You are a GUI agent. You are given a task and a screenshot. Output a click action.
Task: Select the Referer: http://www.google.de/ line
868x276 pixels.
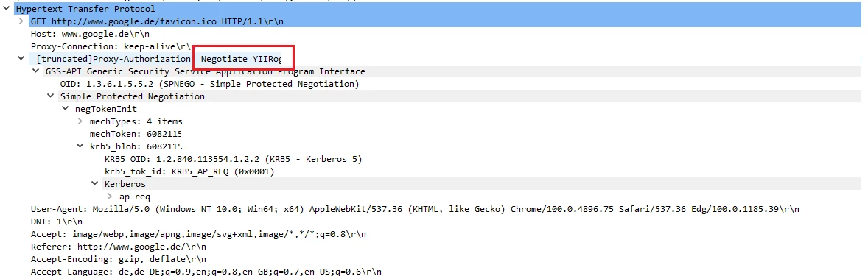pyautogui.click(x=119, y=247)
